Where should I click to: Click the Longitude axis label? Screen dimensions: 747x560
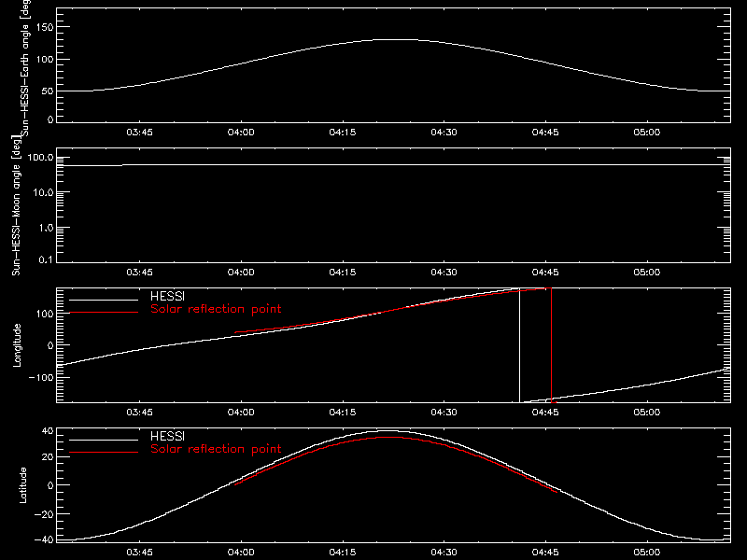tap(17, 345)
